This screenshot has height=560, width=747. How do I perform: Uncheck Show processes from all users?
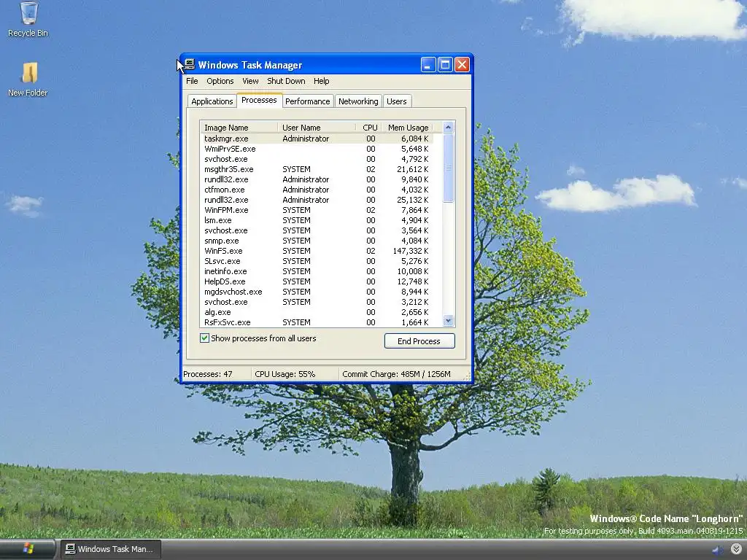coord(204,338)
